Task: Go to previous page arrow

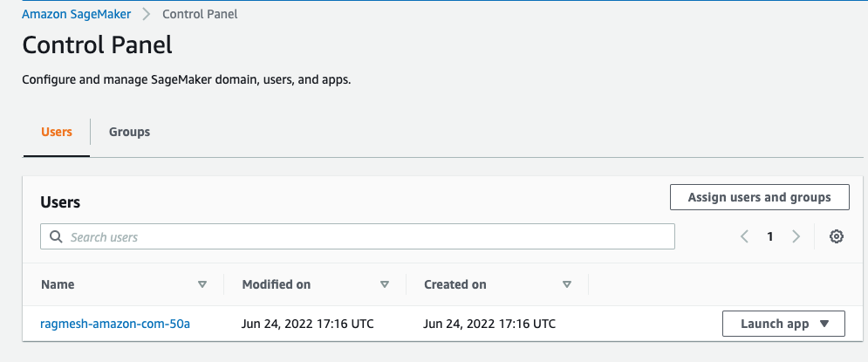Action: (744, 236)
